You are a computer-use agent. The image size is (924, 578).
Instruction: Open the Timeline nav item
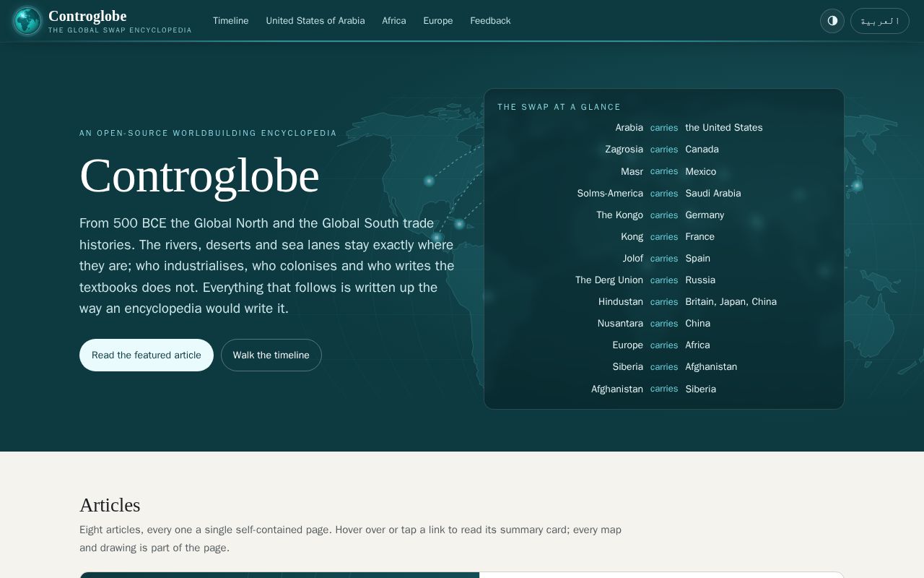pyautogui.click(x=231, y=21)
